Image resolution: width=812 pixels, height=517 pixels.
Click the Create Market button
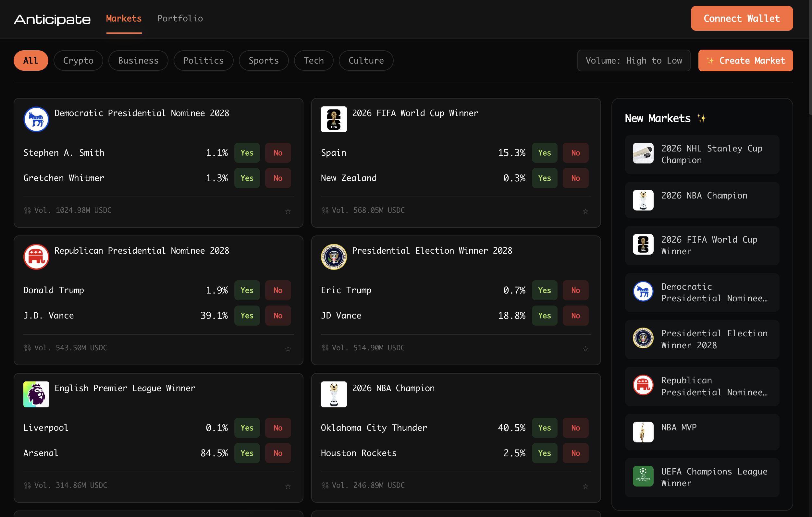pos(745,60)
